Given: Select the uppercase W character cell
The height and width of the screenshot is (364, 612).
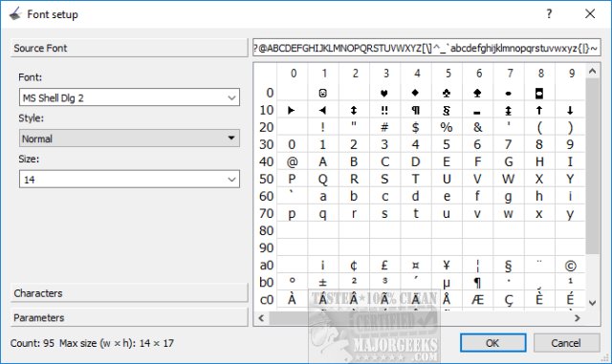Looking at the screenshot, I should pyautogui.click(x=508, y=179).
